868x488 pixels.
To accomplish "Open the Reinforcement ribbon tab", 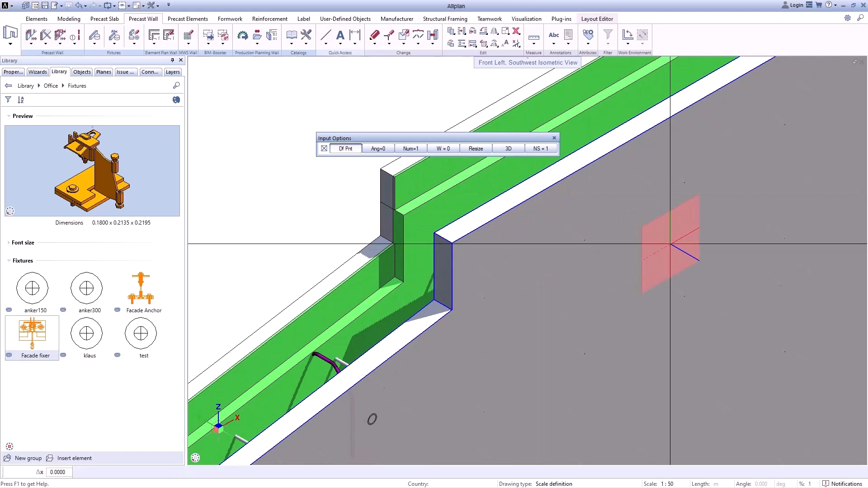I will [x=269, y=19].
